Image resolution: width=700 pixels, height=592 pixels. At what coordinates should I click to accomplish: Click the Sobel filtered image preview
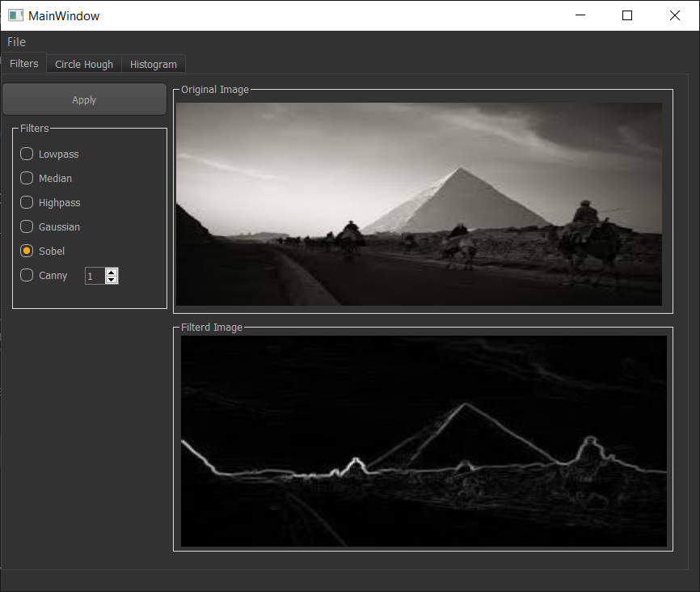pos(424,441)
